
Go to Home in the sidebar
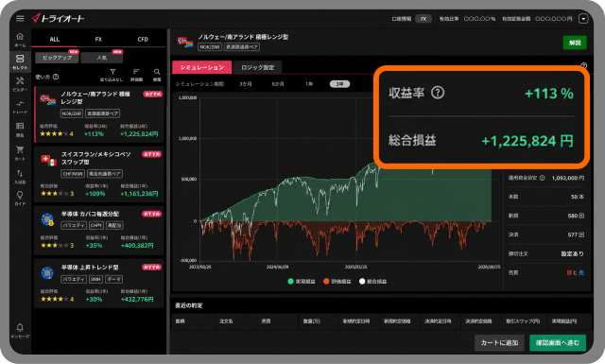20,40
